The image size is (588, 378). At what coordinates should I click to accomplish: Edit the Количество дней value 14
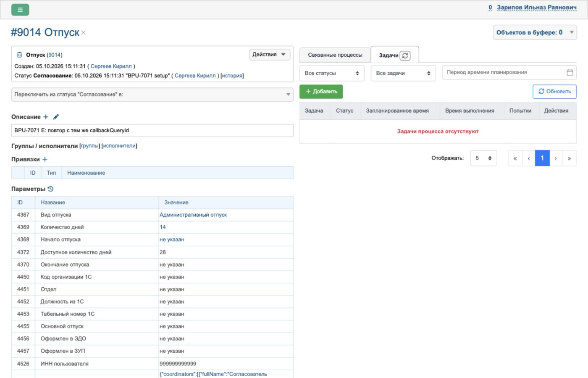[163, 227]
